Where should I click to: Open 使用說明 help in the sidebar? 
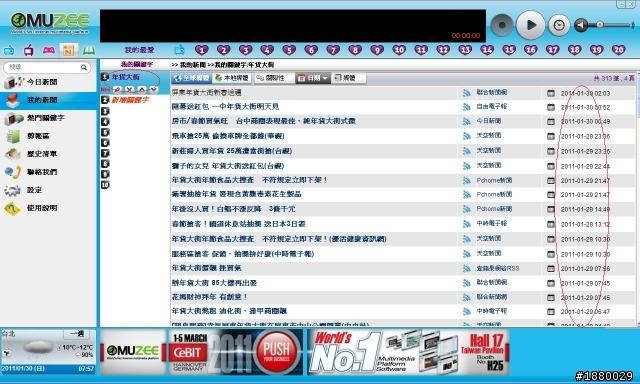(49, 208)
